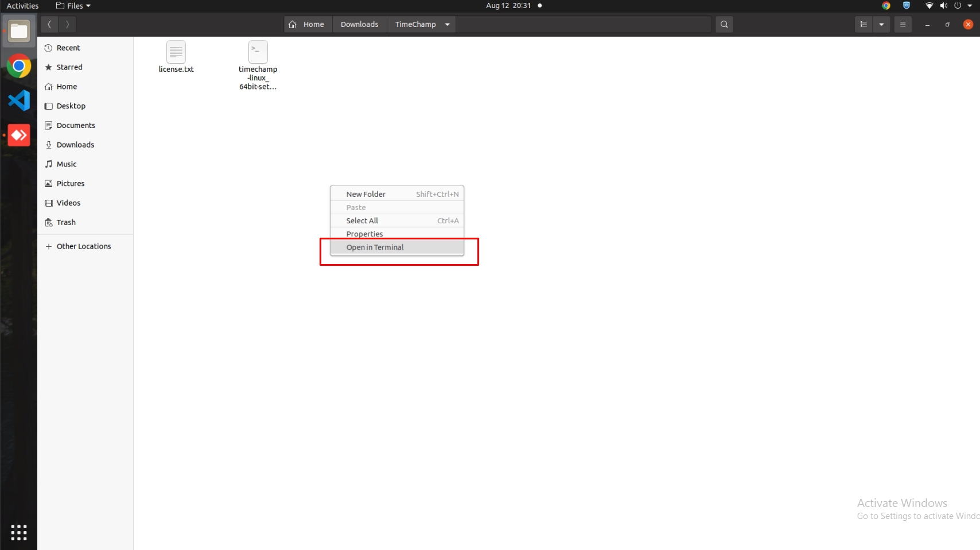980x550 pixels.
Task: Show Applications grid in the dock
Action: (x=19, y=532)
